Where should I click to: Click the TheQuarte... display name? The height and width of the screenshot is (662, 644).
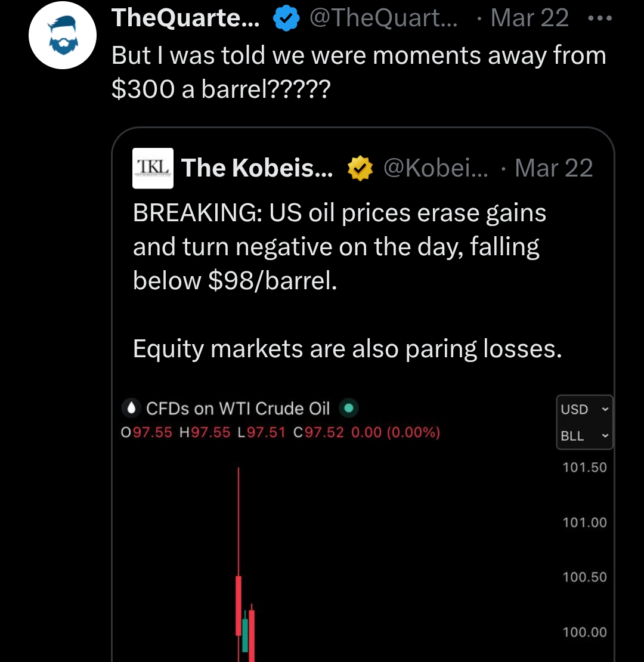(185, 18)
